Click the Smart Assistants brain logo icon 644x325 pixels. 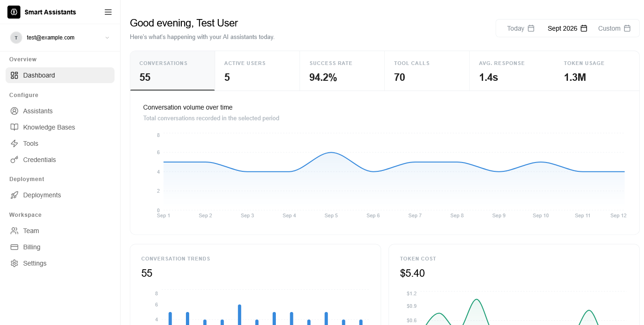point(14,12)
